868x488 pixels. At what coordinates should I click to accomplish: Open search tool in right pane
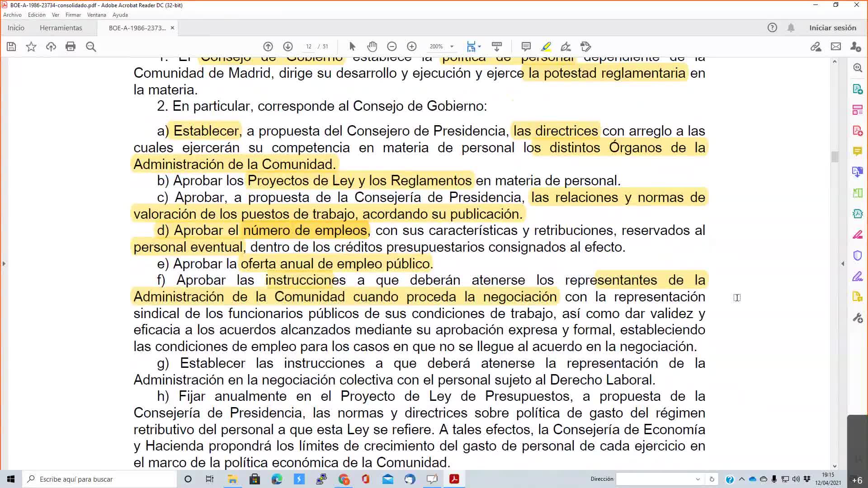click(858, 68)
